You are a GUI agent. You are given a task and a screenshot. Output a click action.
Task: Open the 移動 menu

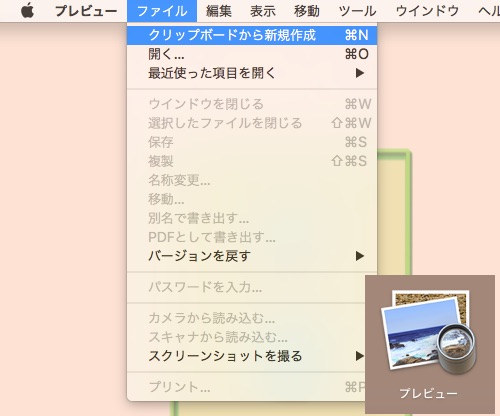pos(307,11)
